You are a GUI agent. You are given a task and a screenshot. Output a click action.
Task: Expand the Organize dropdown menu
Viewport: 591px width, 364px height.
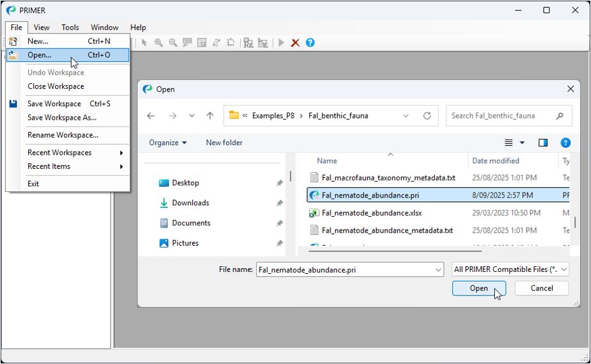pyautogui.click(x=168, y=143)
